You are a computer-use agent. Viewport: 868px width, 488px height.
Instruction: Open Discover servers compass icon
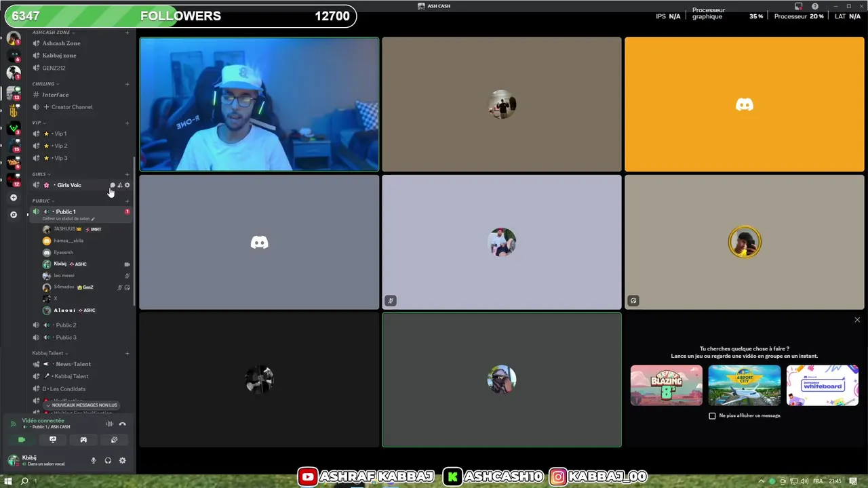click(13, 215)
